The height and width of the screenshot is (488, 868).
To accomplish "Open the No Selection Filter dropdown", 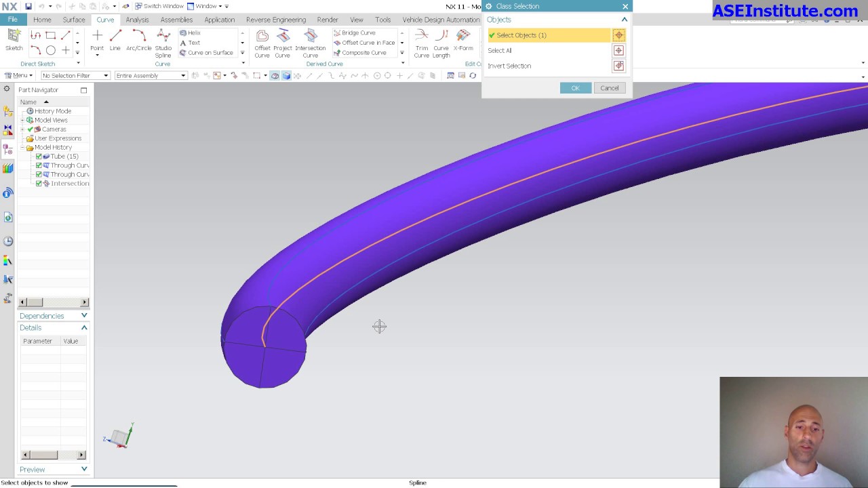I will click(75, 75).
